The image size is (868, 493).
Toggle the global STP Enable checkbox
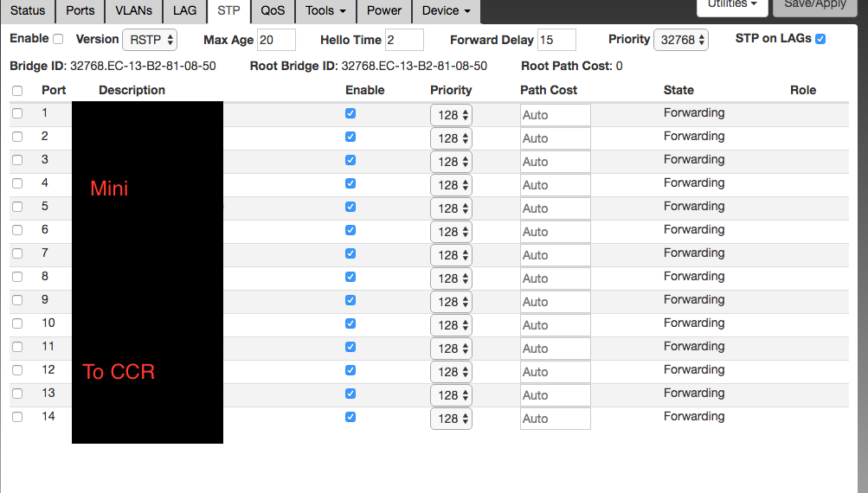58,39
